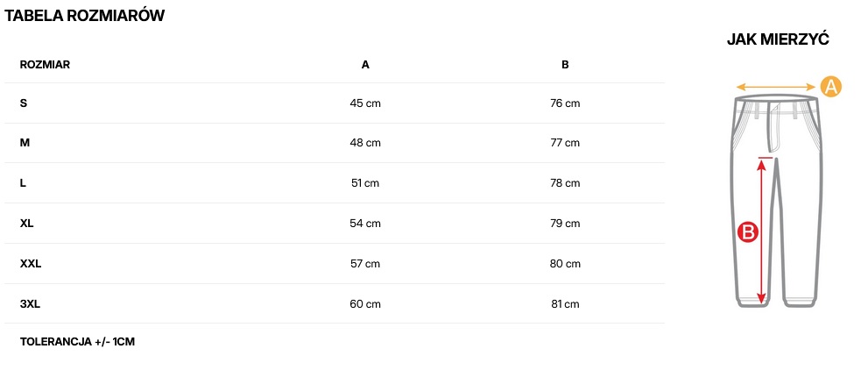
Task: Click the 51 cm value cell
Action: click(365, 183)
